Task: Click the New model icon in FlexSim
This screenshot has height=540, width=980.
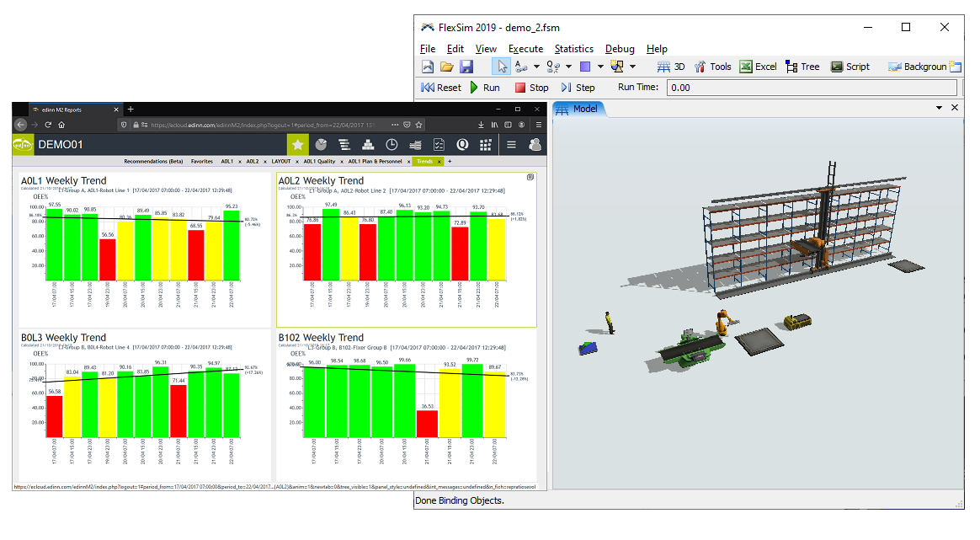Action: (x=428, y=67)
